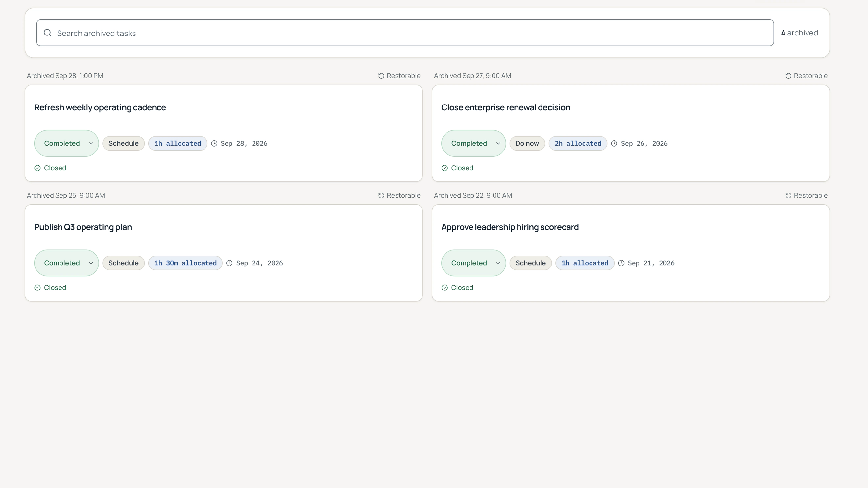868x488 pixels.
Task: Click Archived Sep 25, 9:00 AM timestamp
Action: 66,195
